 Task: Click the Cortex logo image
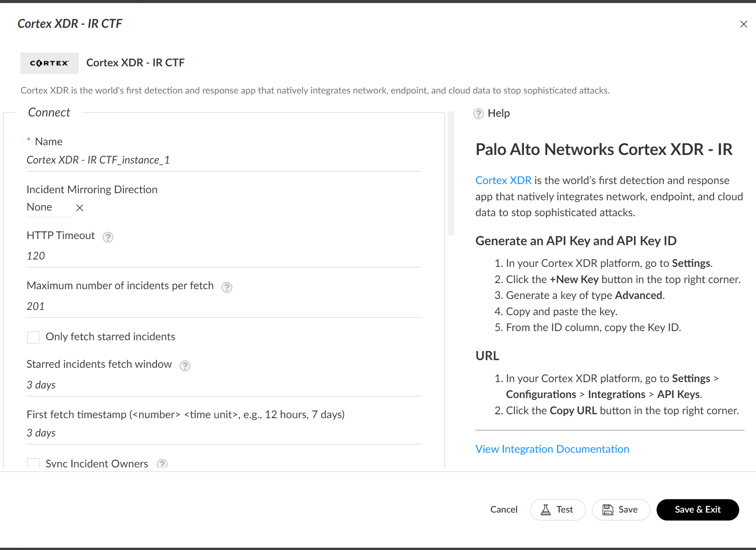tap(50, 63)
